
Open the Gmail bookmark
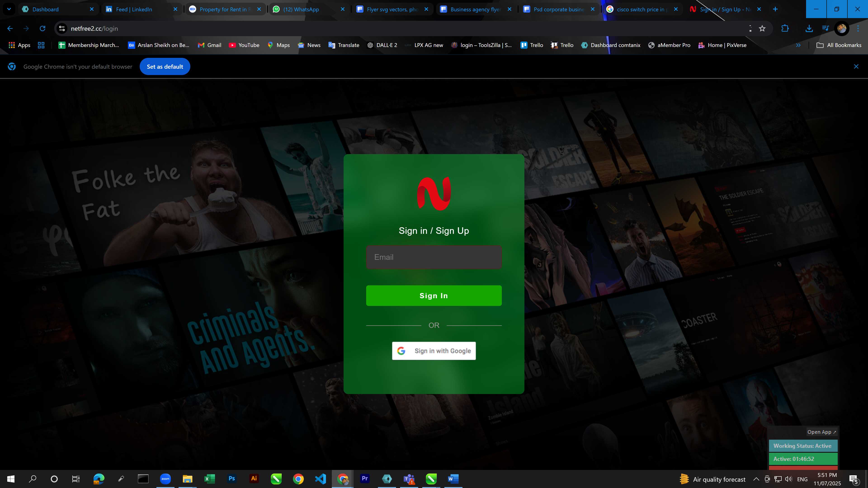coord(210,45)
